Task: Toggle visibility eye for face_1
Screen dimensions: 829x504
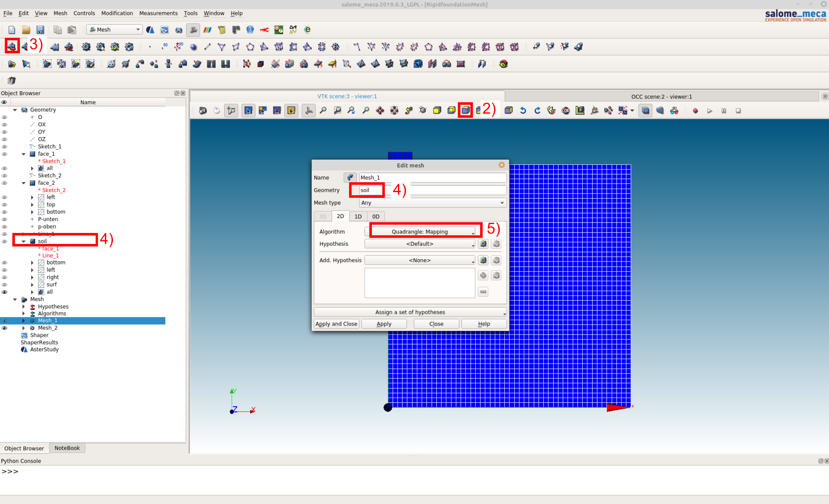Action: pos(4,154)
